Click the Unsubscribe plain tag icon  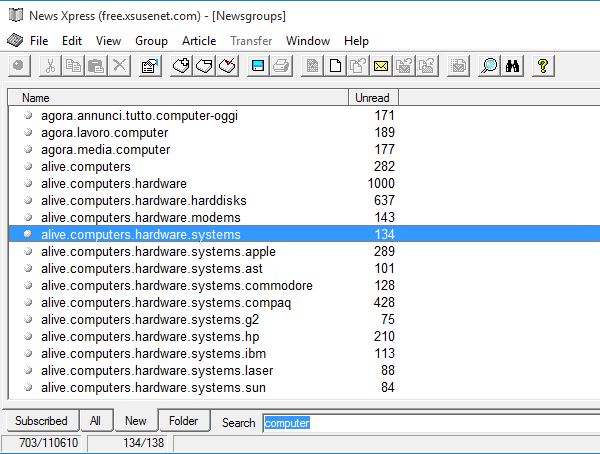click(204, 66)
